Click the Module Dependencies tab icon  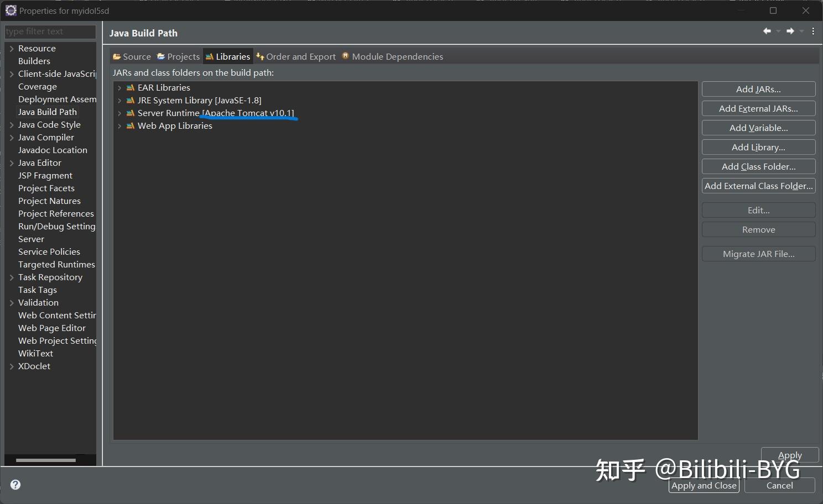[345, 56]
